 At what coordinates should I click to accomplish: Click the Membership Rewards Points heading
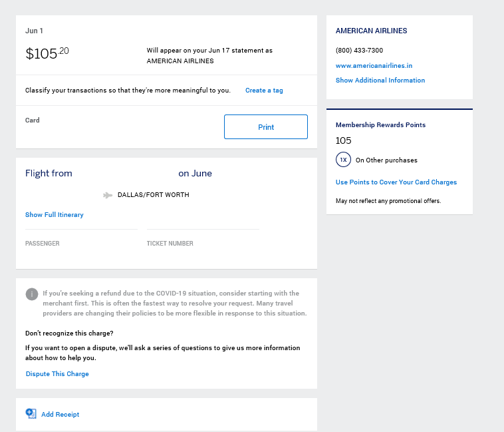(380, 124)
